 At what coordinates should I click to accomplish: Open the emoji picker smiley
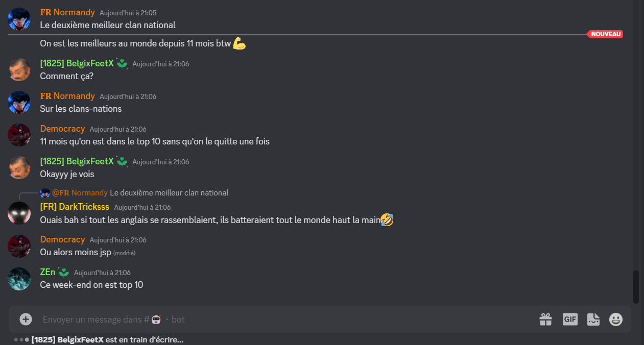coord(616,319)
